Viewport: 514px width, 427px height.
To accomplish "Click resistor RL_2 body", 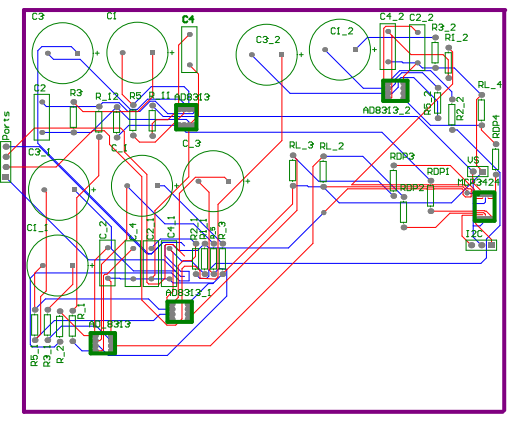I will [323, 171].
